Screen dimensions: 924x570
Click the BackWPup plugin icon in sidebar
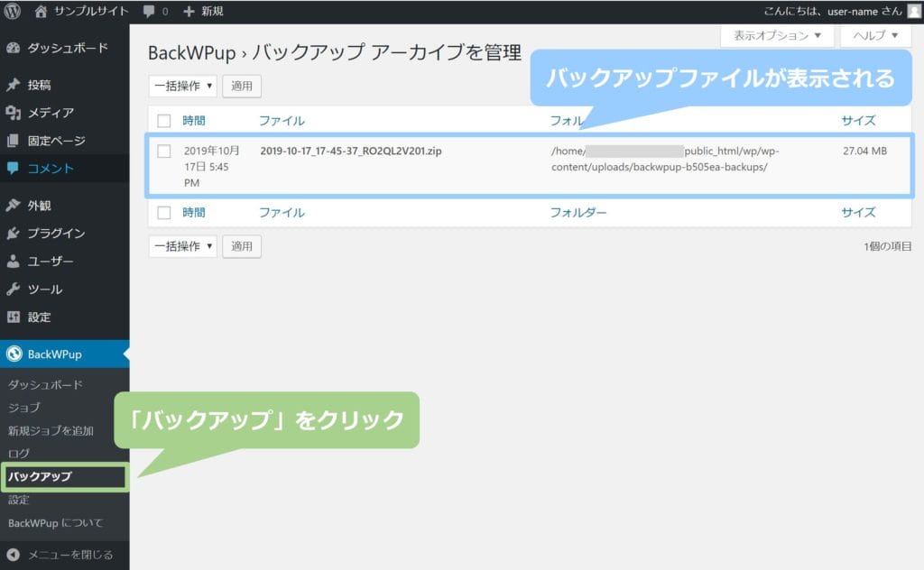click(x=14, y=354)
